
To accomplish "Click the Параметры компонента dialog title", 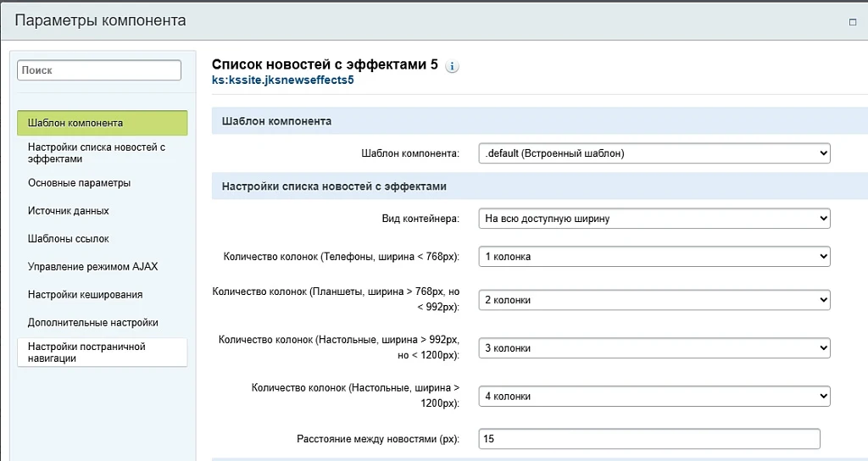I will point(100,20).
